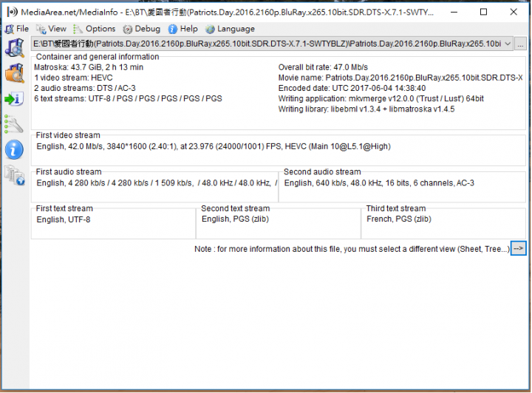Click the Language globe icon
The width and height of the screenshot is (532, 393).
point(210,29)
